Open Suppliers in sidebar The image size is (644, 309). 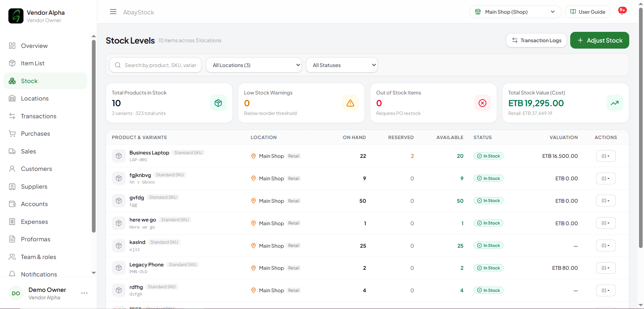tap(45, 186)
